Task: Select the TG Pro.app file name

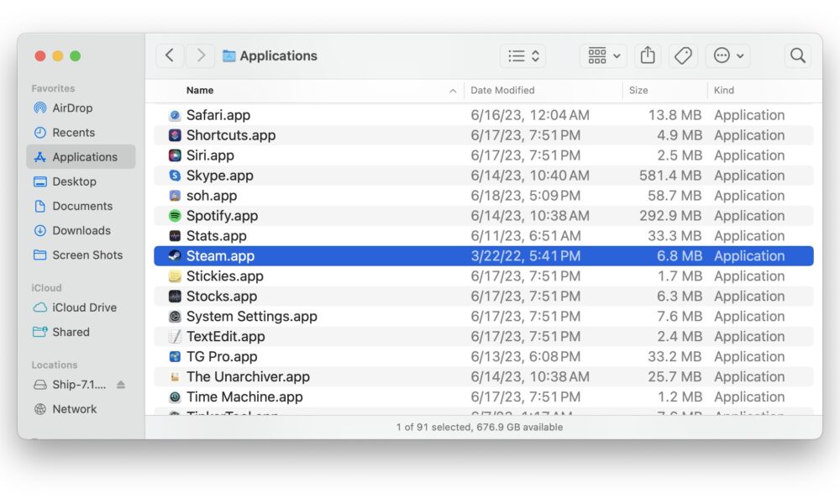Action: 222,357
